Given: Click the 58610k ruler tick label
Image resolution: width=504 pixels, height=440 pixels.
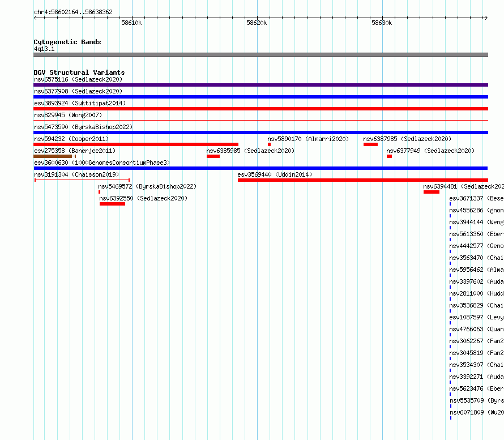Looking at the screenshot, I should coord(131,23).
